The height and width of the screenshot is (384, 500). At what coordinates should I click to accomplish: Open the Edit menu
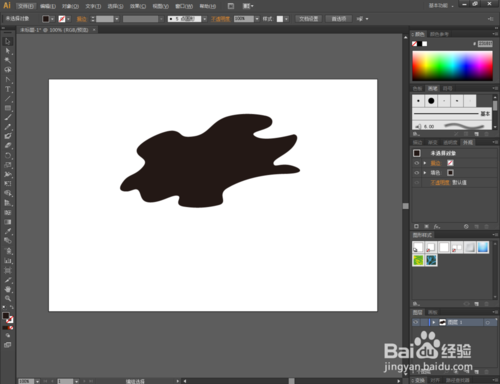click(x=48, y=6)
